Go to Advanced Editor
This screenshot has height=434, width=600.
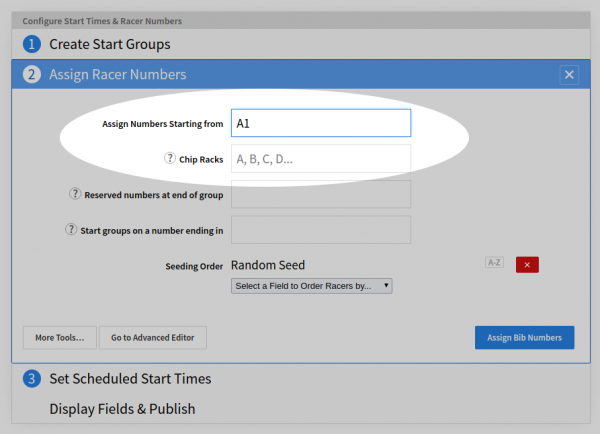pyautogui.click(x=152, y=338)
